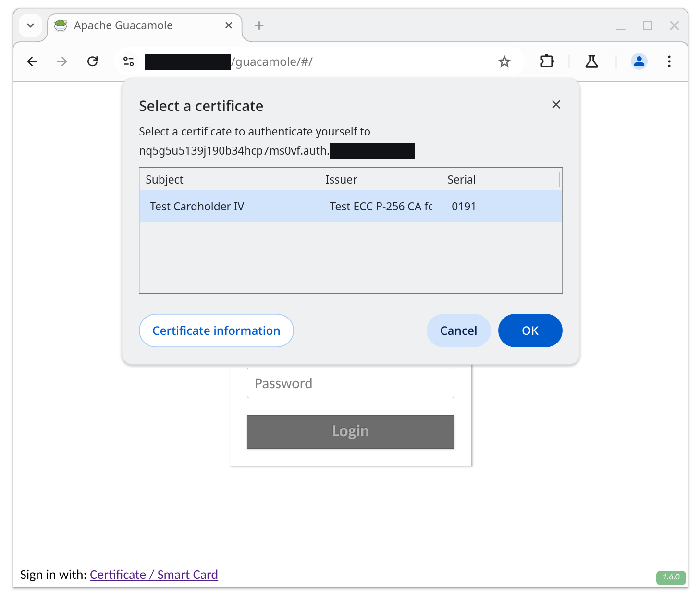Switch to the Apache Guacamole tab
The image size is (700, 613).
coord(123,25)
